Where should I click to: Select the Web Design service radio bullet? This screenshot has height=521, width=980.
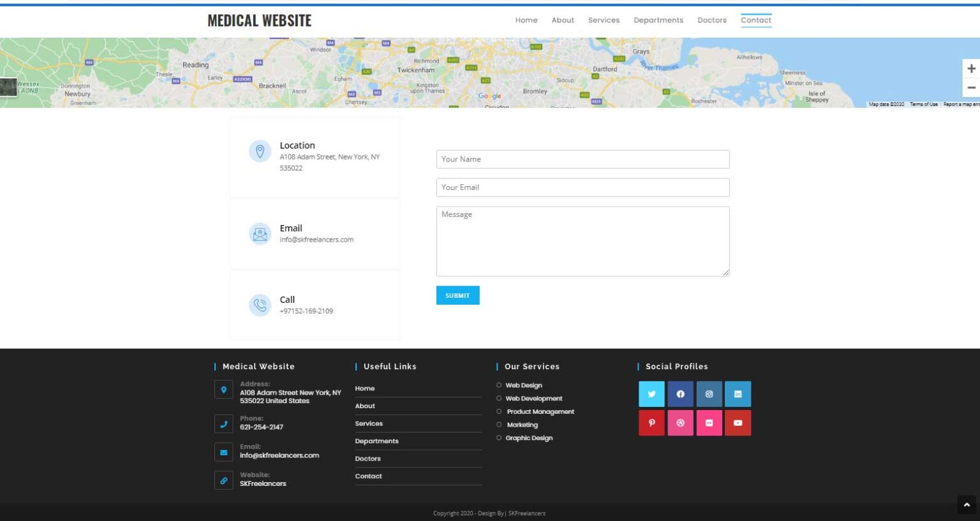(498, 385)
